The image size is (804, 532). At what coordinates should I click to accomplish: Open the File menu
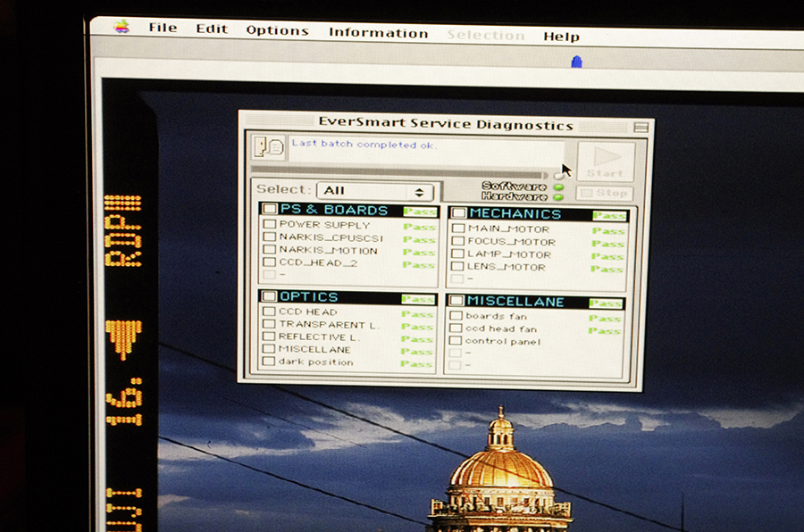[163, 28]
